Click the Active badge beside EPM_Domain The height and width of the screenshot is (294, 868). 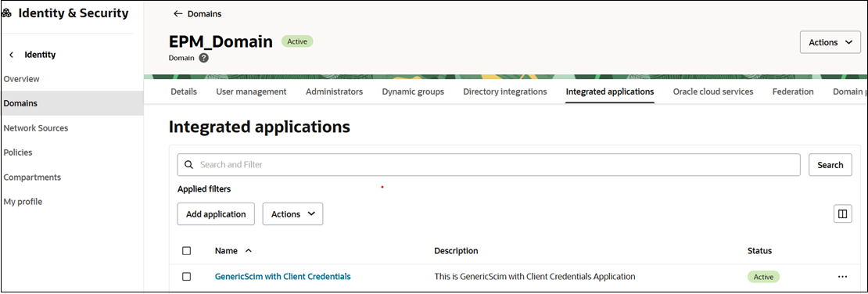click(x=297, y=41)
